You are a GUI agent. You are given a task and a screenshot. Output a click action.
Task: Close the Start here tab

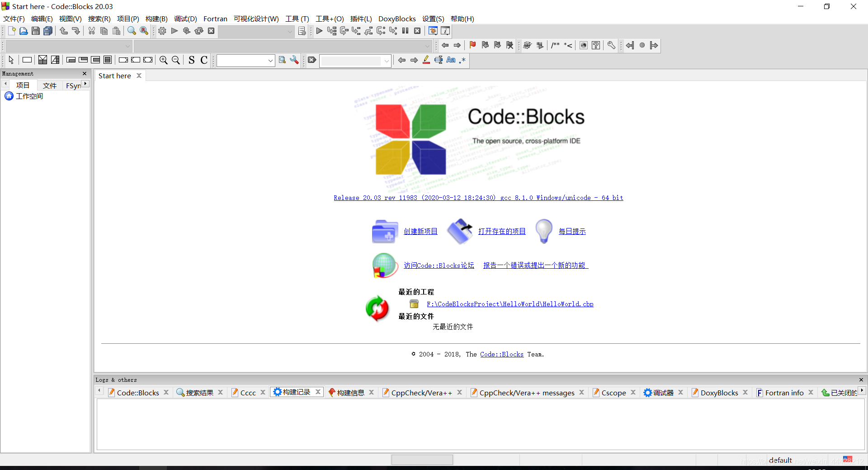[x=139, y=76]
